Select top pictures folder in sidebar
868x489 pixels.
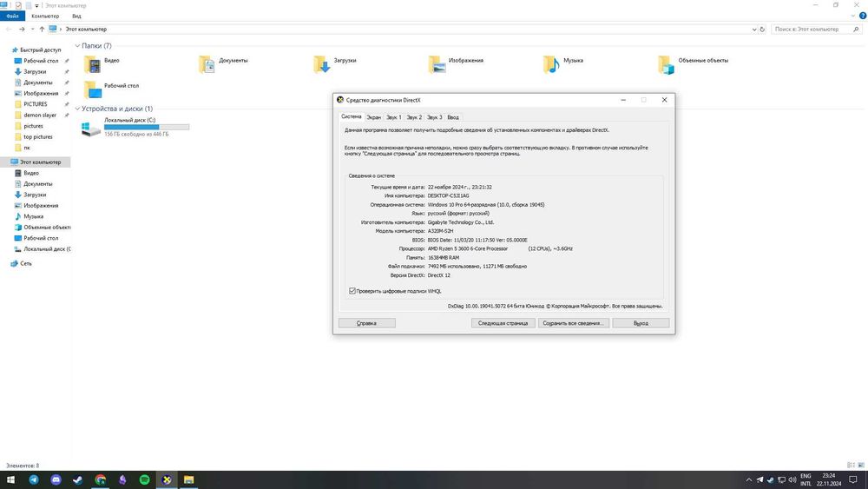[37, 136]
